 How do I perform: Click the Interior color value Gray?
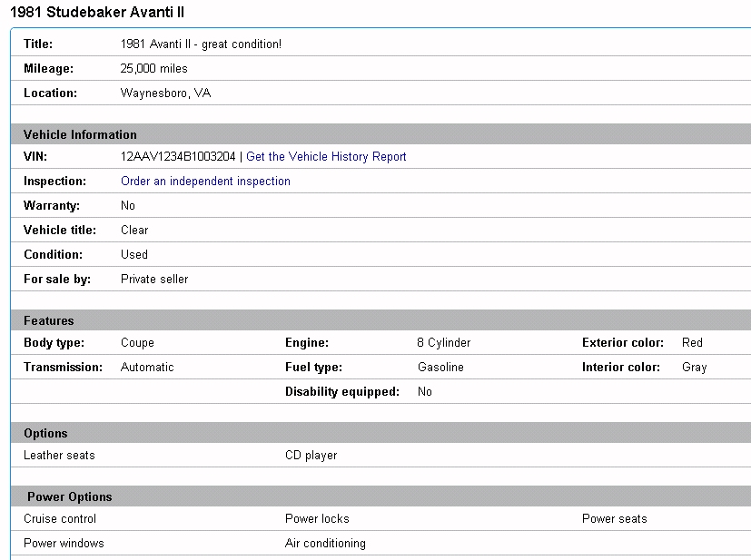(694, 368)
